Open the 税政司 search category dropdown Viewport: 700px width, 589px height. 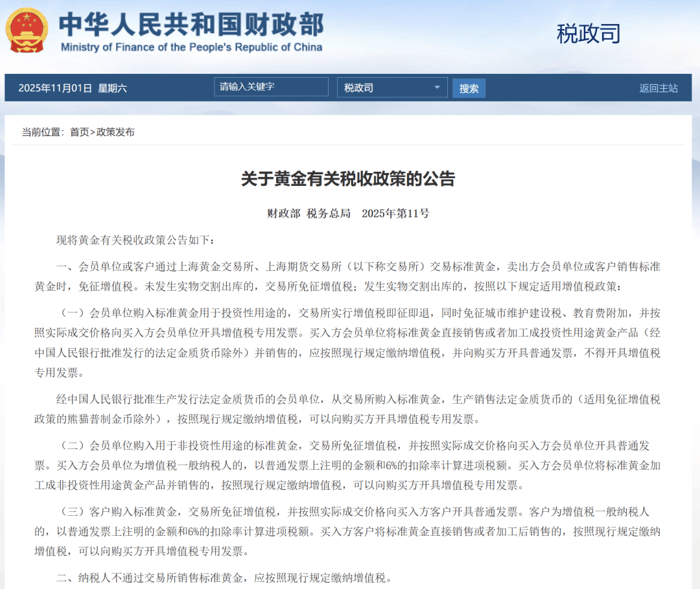click(x=392, y=87)
